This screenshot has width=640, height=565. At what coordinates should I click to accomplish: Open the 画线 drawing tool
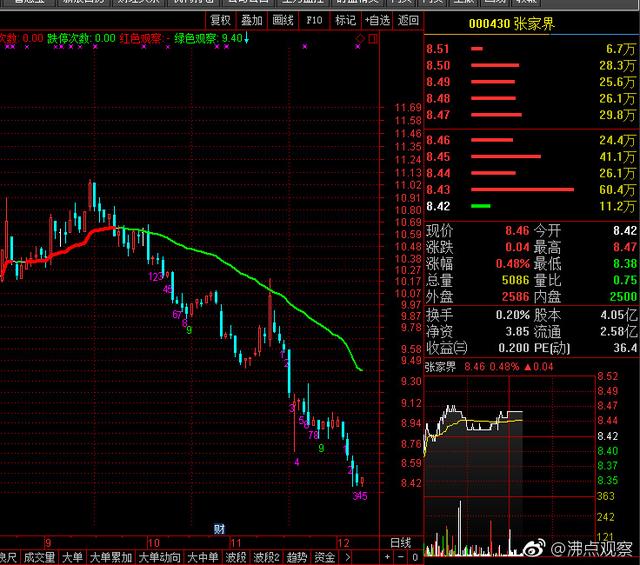(283, 19)
